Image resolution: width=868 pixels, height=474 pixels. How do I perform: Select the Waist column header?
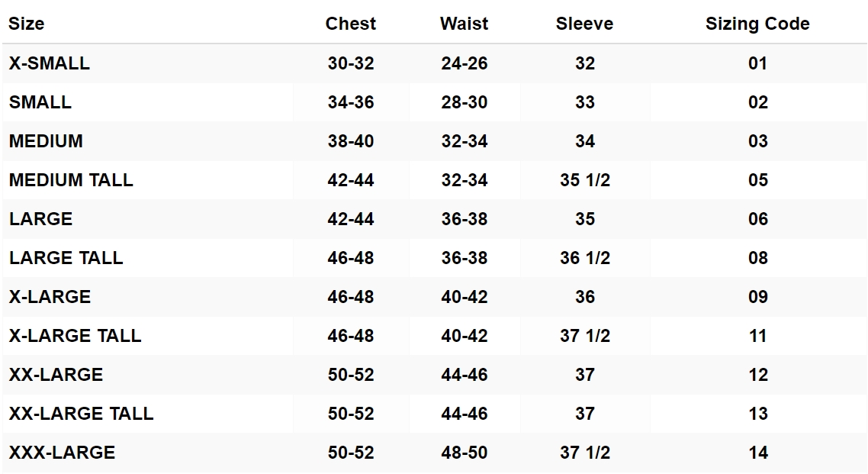(464, 24)
